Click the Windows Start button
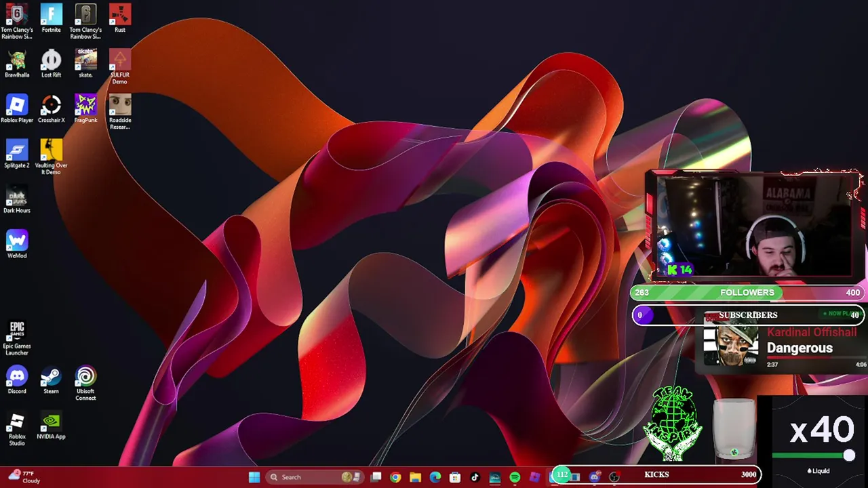 click(254, 477)
